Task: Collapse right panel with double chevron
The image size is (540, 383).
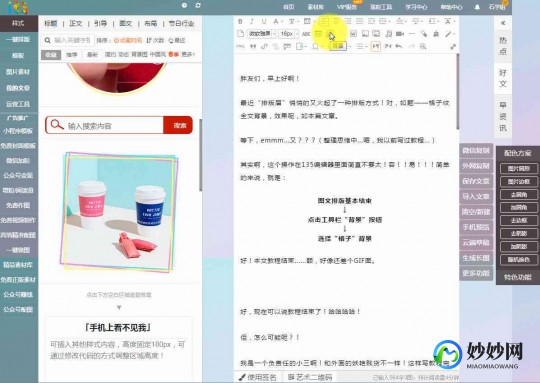Action: click(503, 23)
